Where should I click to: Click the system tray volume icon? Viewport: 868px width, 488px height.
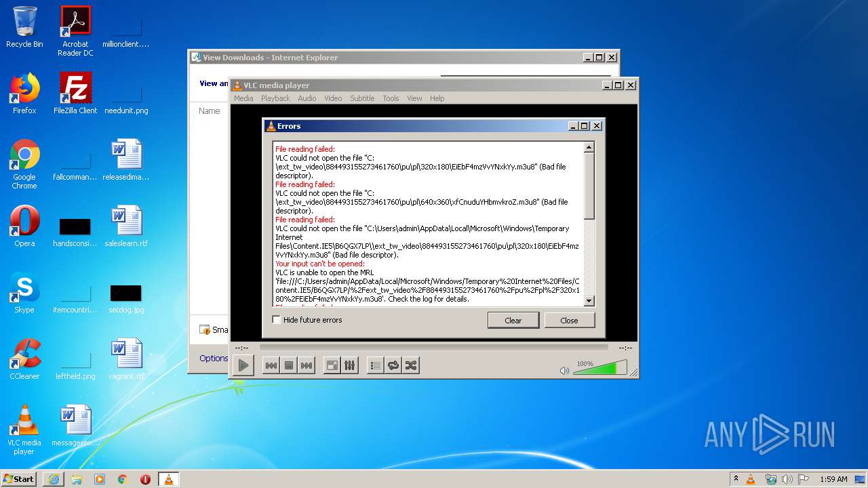click(x=787, y=479)
